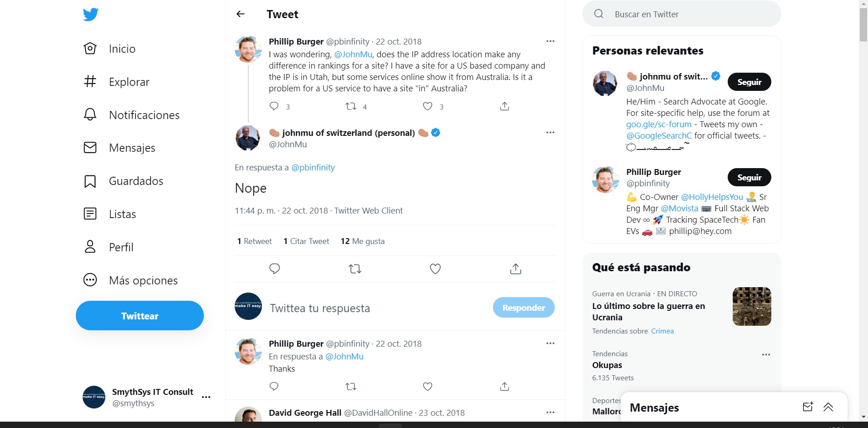Like Phillip Burger's original tweet
This screenshot has height=428, width=868.
point(427,106)
